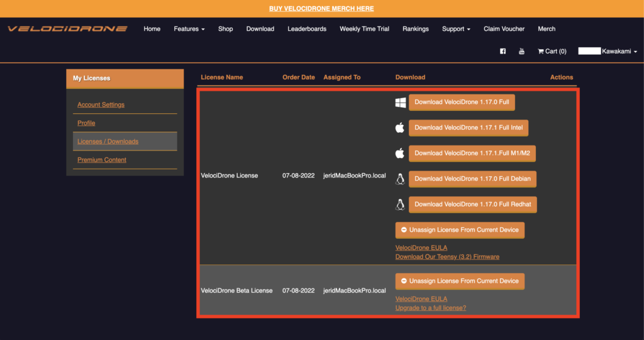
Task: Expand the Features dropdown menu
Action: point(189,29)
